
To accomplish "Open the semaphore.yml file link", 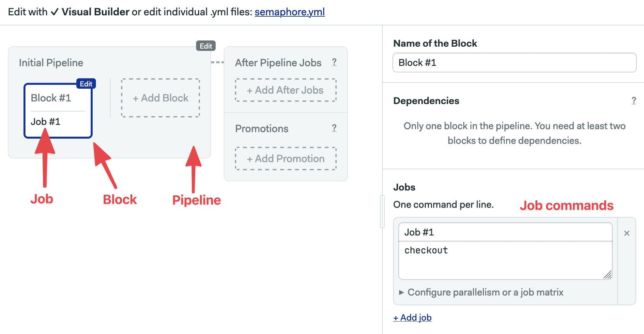I will pyautogui.click(x=289, y=12).
